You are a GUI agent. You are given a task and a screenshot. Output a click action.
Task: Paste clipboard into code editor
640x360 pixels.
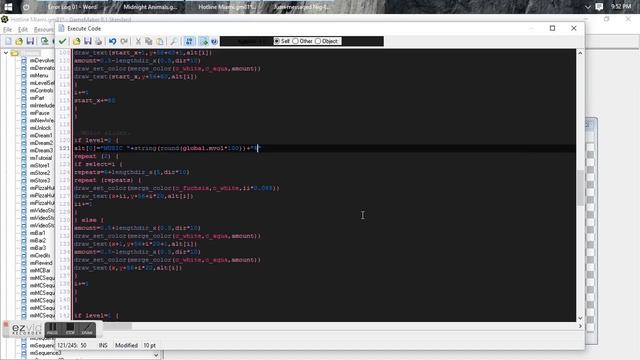tap(160, 41)
